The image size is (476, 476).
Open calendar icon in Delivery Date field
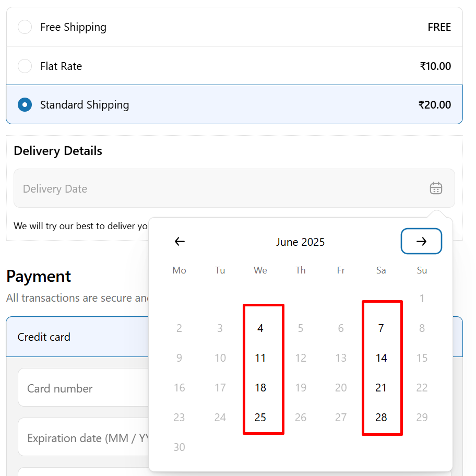[436, 188]
